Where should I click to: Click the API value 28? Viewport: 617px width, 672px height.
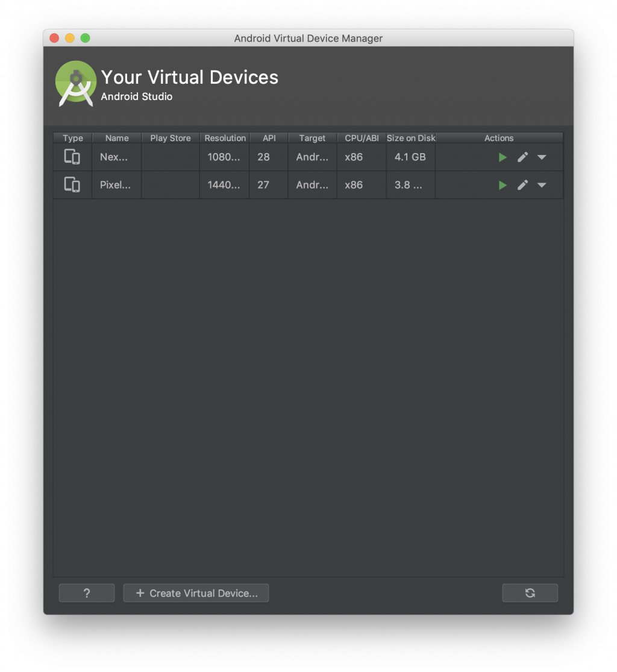pos(263,157)
